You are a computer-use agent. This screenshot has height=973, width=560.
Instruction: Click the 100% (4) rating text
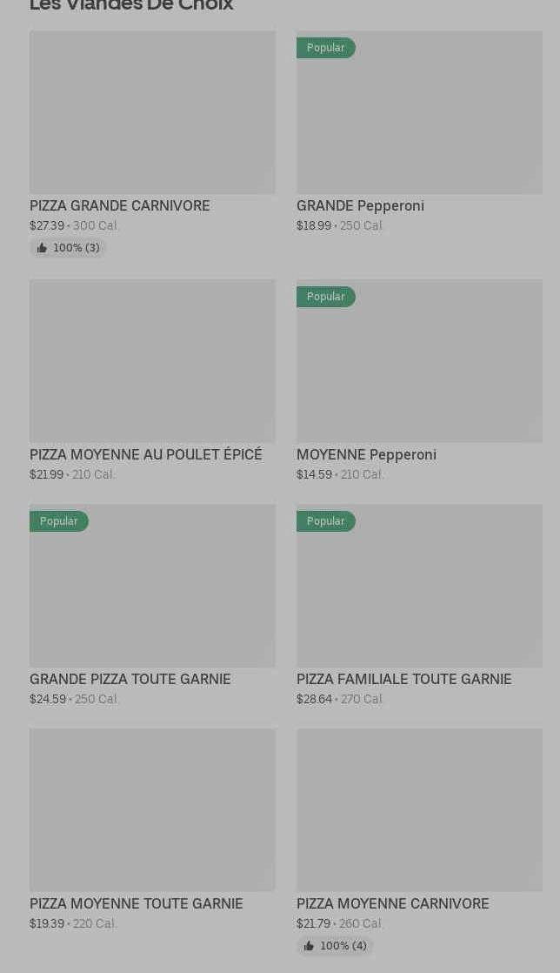pos(343,946)
